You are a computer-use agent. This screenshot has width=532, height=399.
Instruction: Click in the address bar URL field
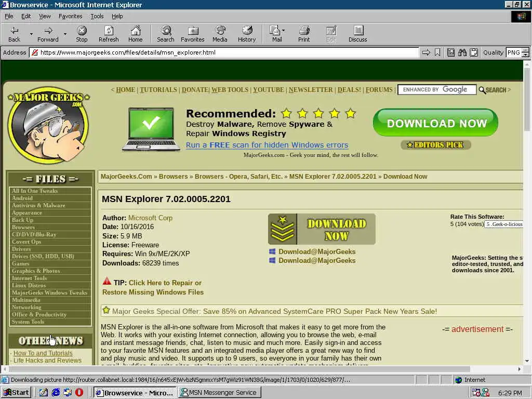point(224,52)
